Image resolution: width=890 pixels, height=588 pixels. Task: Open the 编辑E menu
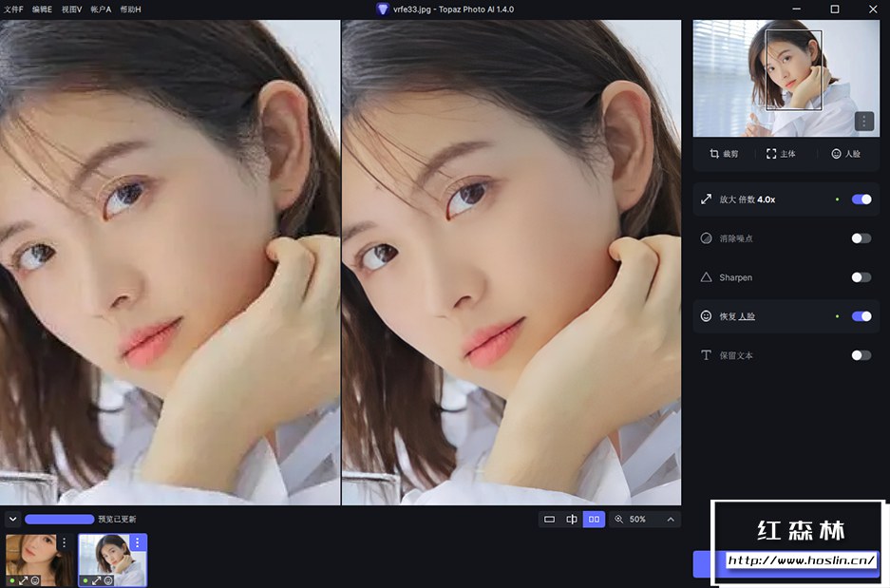pyautogui.click(x=42, y=9)
